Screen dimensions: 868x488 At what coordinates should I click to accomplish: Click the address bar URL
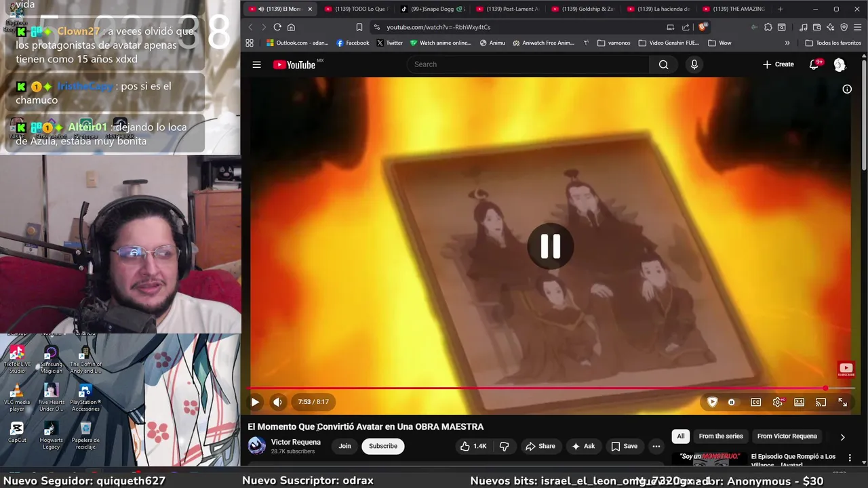(x=438, y=27)
